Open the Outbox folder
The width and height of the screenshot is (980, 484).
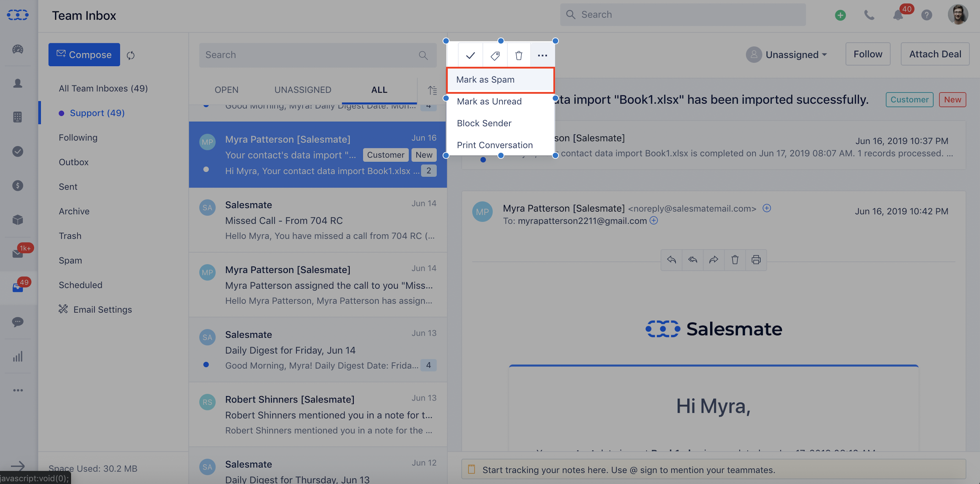(73, 162)
